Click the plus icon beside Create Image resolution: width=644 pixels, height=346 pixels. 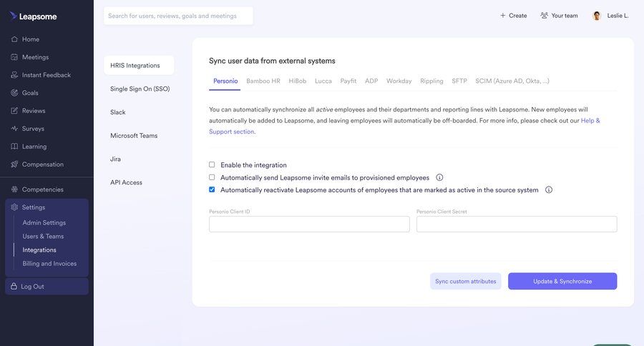[503, 15]
